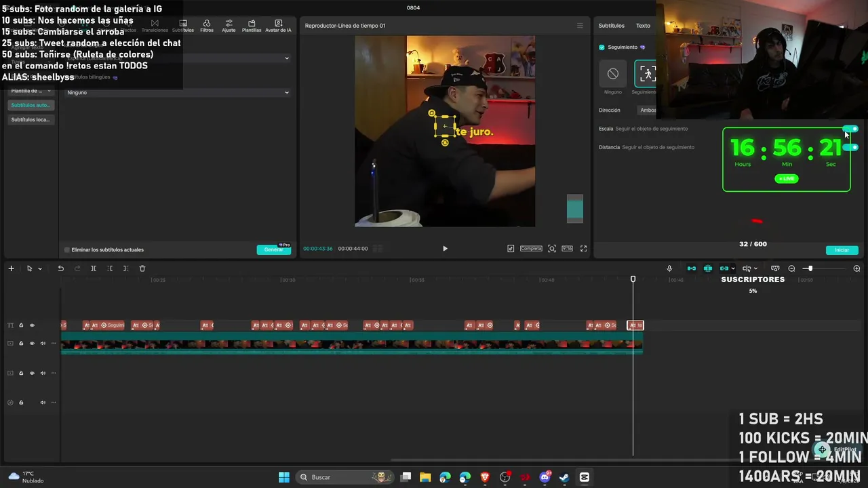The image size is (868, 488).
Task: Open Windows Start menu
Action: pyautogui.click(x=284, y=477)
